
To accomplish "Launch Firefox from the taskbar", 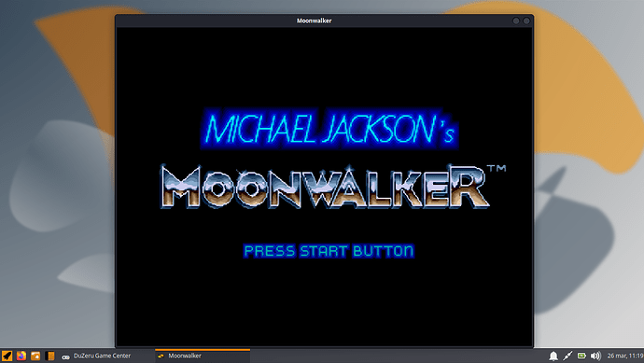I will [21, 356].
